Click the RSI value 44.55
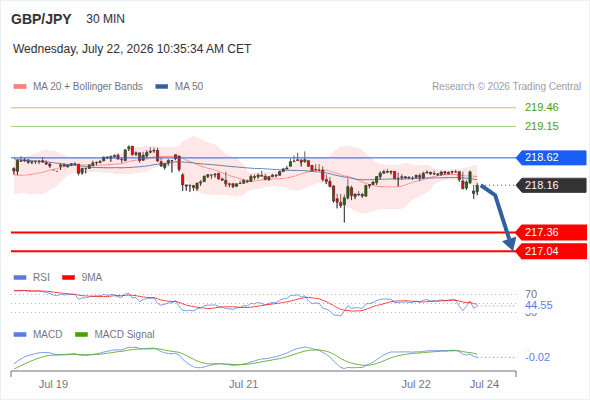This screenshot has height=400, width=590. click(x=539, y=305)
